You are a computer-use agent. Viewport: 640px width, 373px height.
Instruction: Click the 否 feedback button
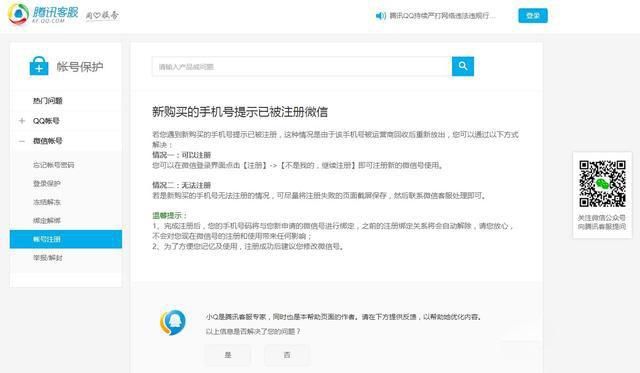[x=287, y=355]
